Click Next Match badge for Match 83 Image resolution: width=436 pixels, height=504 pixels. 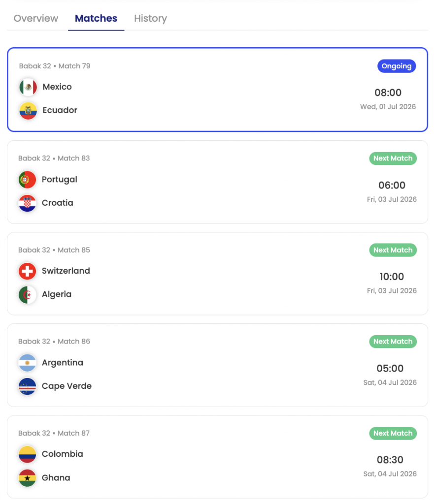coord(393,158)
